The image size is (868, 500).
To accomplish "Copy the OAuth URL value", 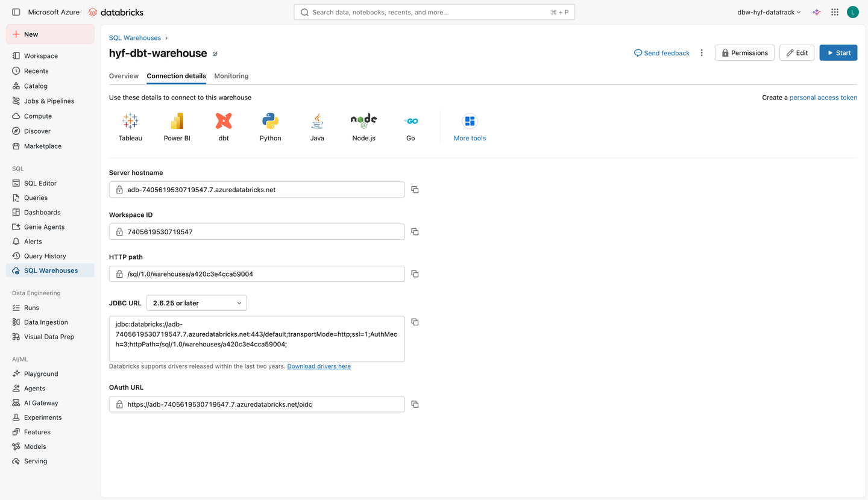I will click(415, 404).
